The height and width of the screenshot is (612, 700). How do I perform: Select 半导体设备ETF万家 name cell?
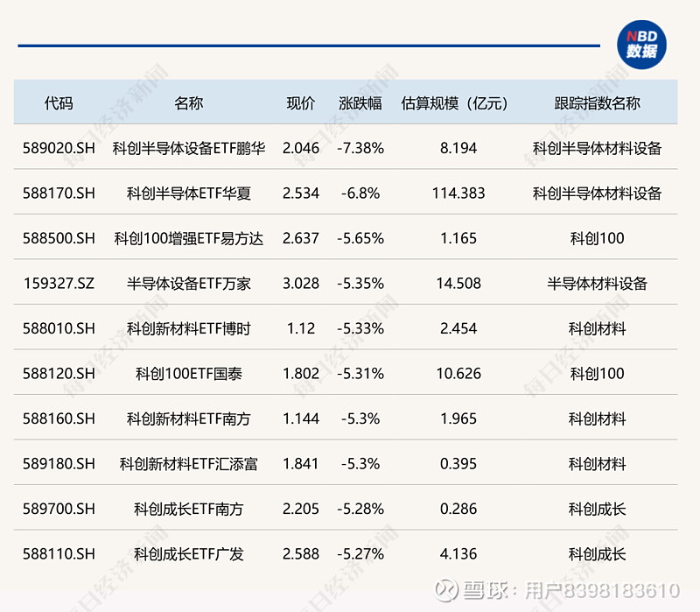tap(188, 283)
